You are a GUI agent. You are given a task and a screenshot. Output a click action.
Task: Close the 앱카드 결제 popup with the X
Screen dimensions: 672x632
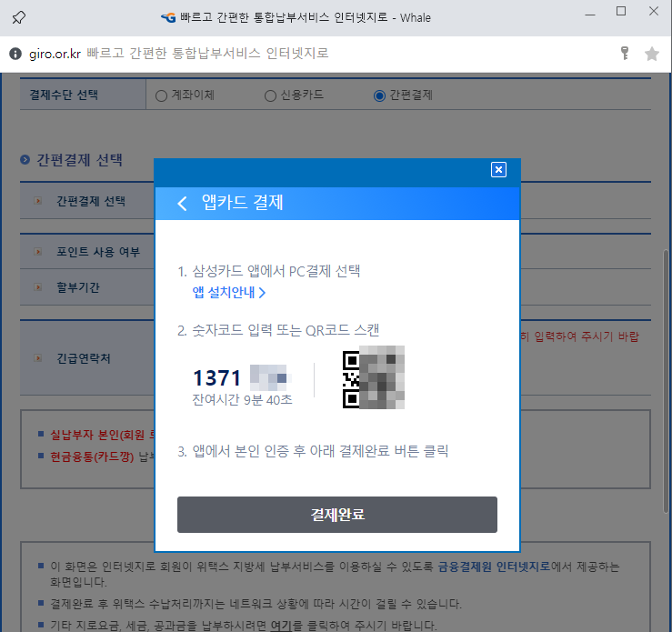498,170
